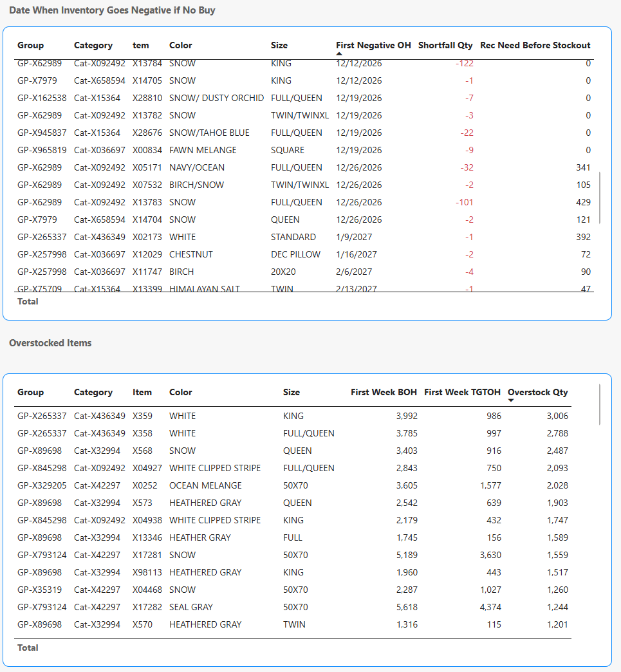Click the Overstocked Items title
This screenshot has height=672, width=621.
[50, 343]
